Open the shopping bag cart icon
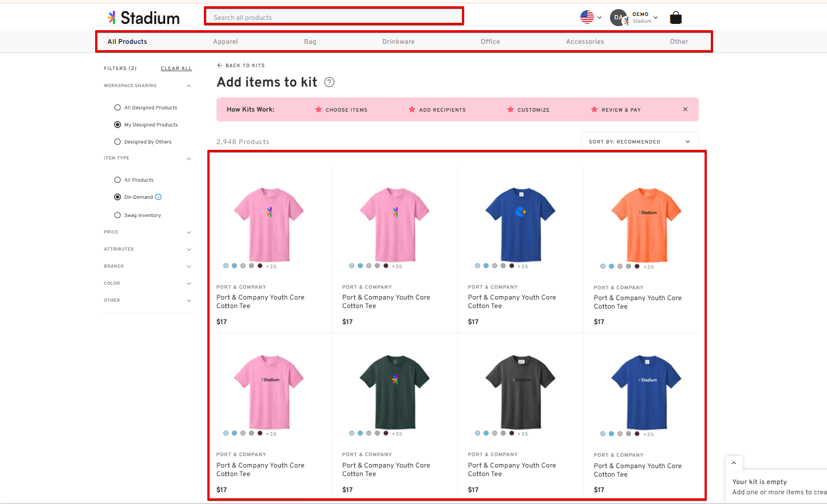Image resolution: width=827 pixels, height=504 pixels. (x=675, y=18)
